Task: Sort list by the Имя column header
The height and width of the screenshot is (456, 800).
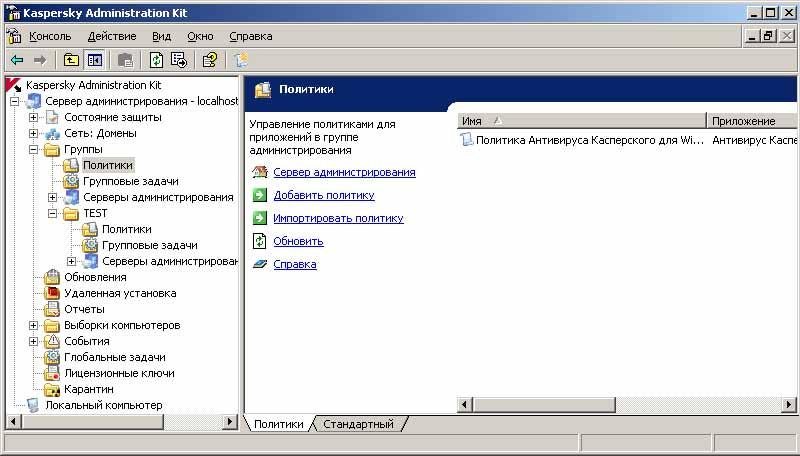Action: tap(582, 121)
